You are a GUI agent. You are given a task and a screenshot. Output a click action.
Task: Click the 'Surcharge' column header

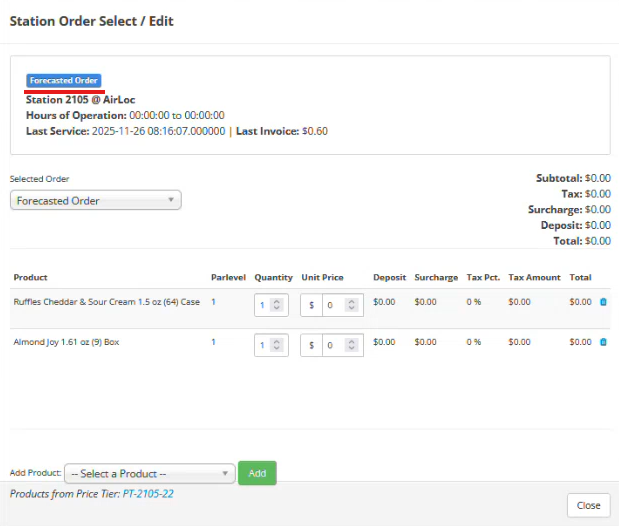click(436, 277)
